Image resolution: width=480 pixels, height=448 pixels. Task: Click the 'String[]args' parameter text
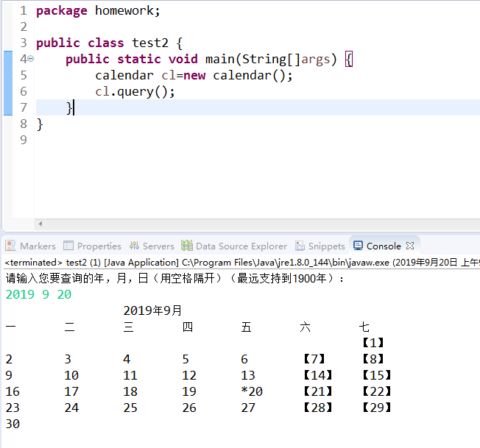(x=286, y=59)
